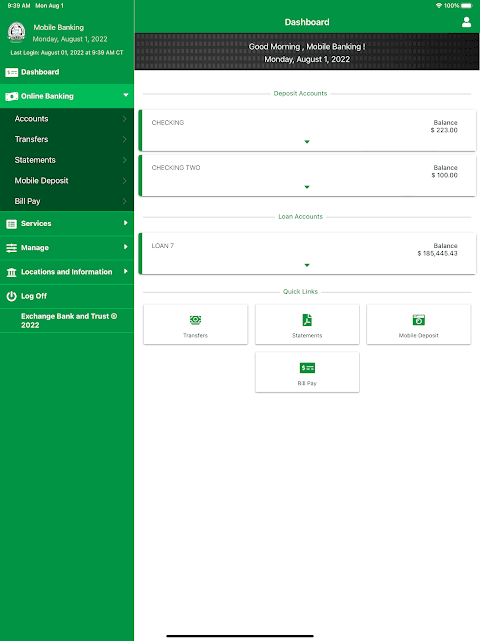
Task: Click the 9:39 AM clock in status bar
Action: pos(19,6)
